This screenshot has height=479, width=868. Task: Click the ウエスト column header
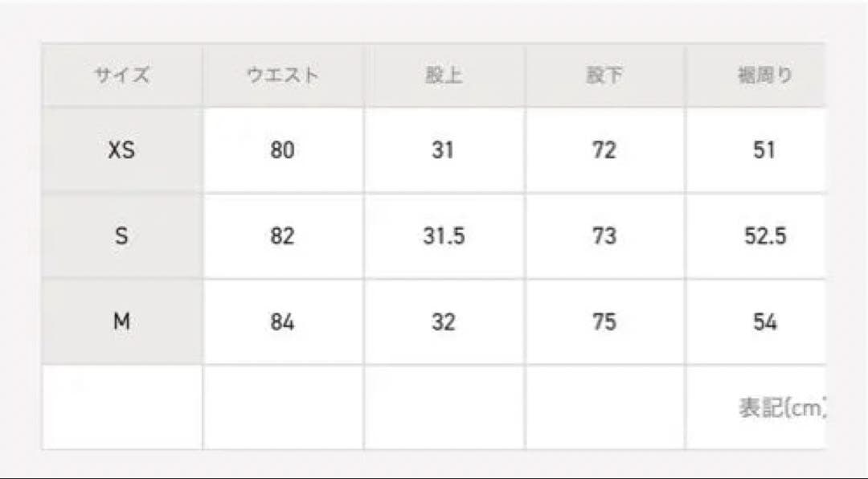point(282,76)
